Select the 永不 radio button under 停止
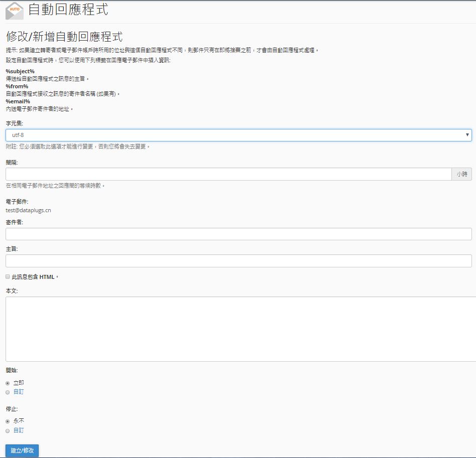Viewport: 476px width, 458px height. coord(8,421)
